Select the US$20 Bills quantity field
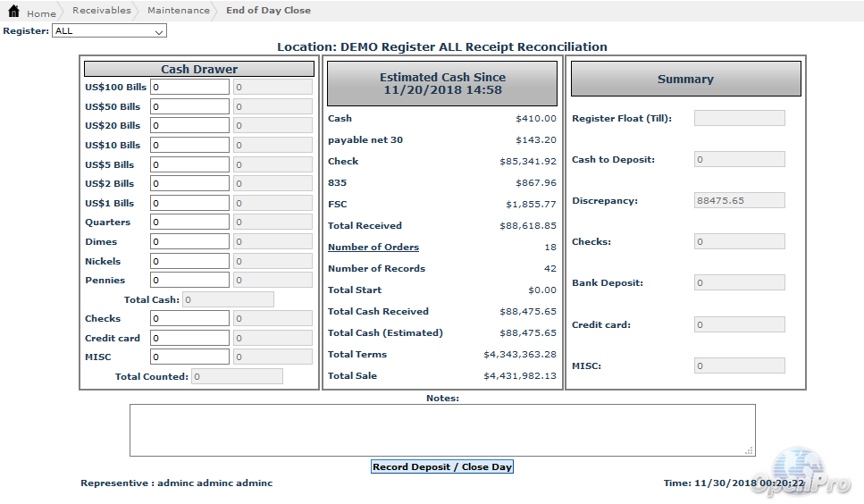Screen dimensions: 864x504 coord(189,126)
